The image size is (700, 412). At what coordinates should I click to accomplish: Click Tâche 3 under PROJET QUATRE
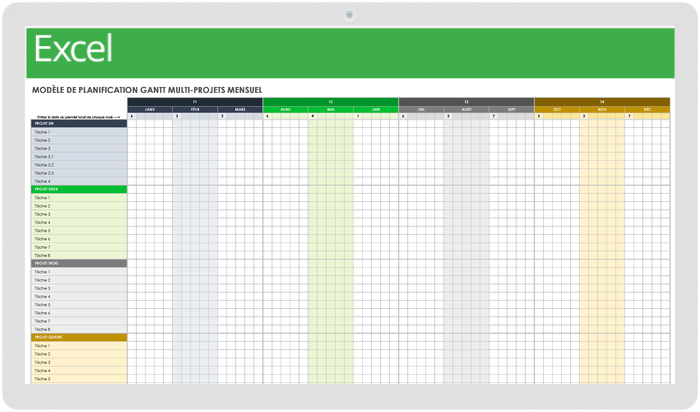click(x=79, y=362)
